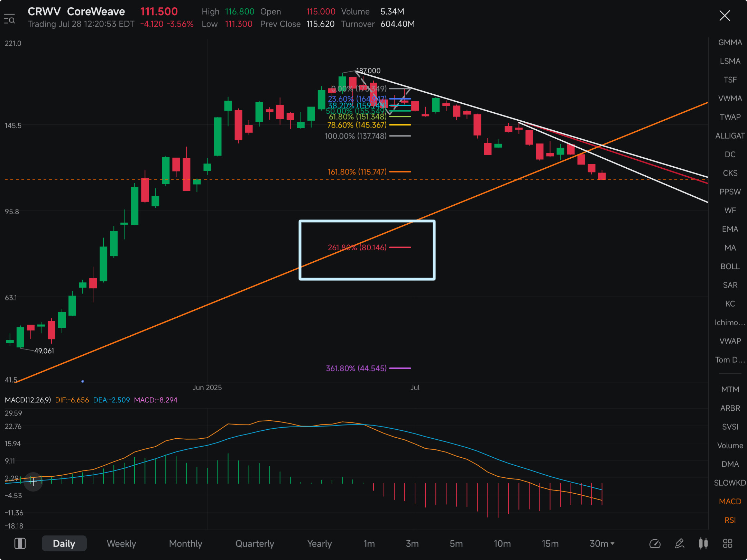
Task: Click the DIF:-6.656 value
Action: (x=72, y=400)
